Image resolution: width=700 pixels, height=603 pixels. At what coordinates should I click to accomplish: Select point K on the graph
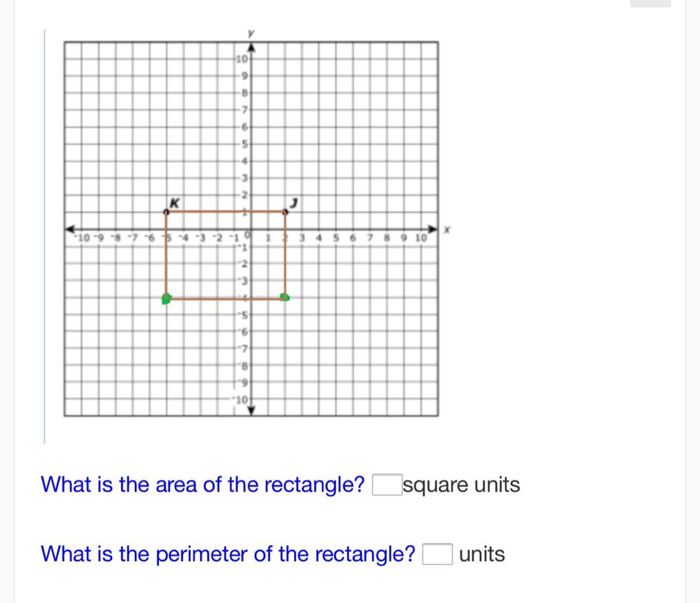tap(167, 213)
